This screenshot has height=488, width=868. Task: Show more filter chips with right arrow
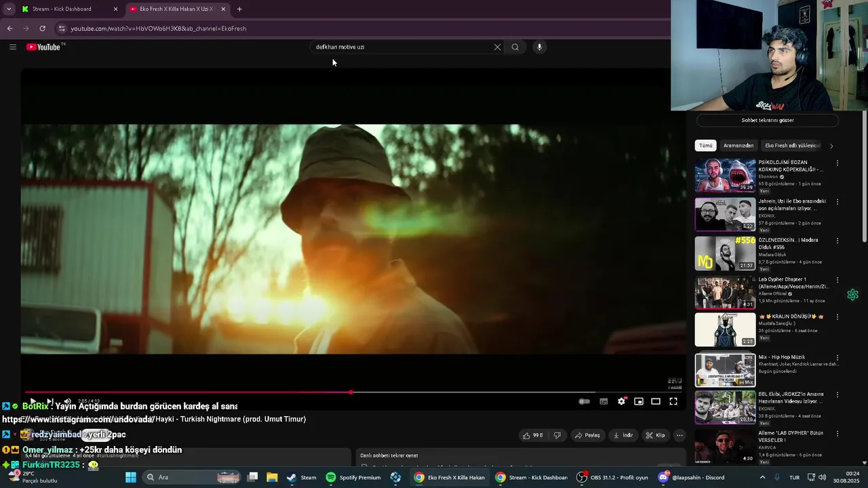pyautogui.click(x=831, y=146)
